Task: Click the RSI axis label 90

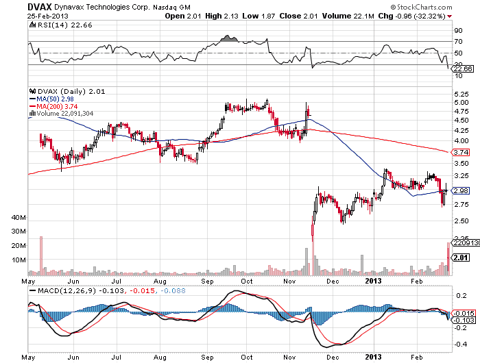Action: coord(458,31)
